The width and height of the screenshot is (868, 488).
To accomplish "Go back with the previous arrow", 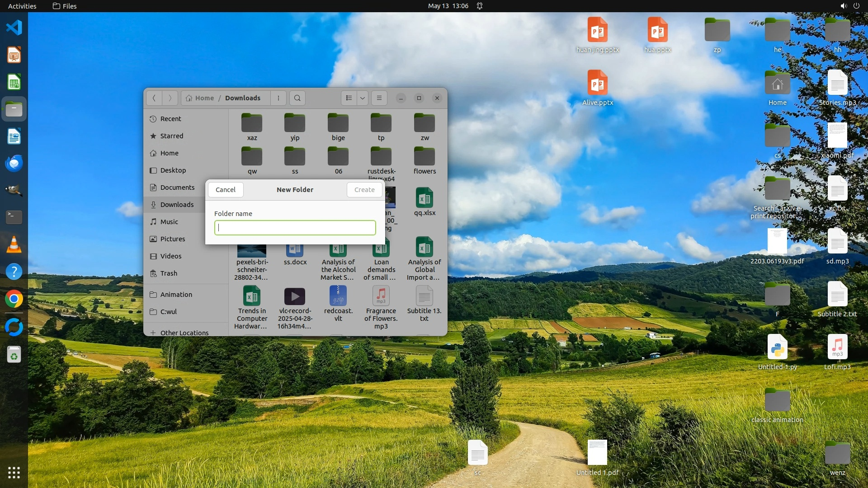I will click(x=154, y=98).
